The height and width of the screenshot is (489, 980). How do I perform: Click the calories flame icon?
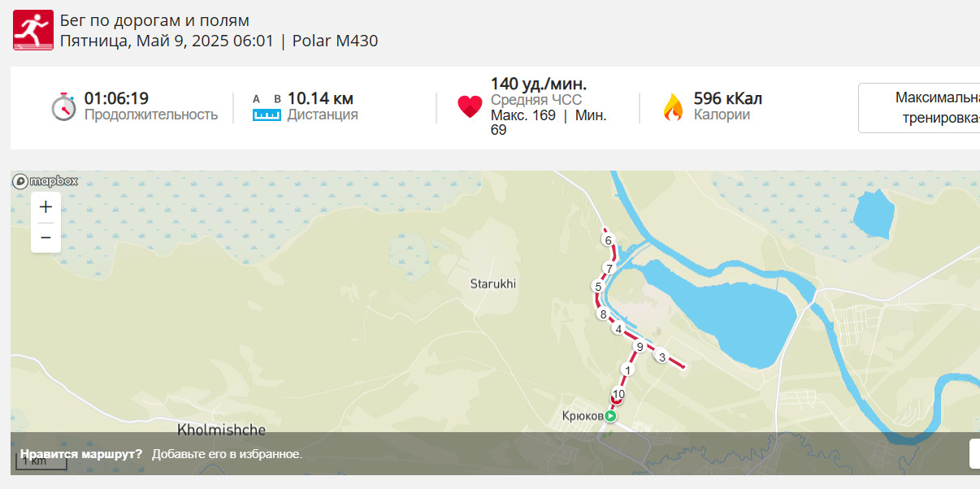click(673, 107)
